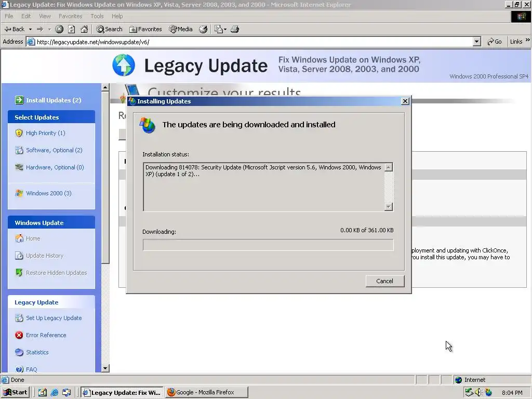This screenshot has width=532, height=399.
Task: Open High Priority (1) updates
Action: pyautogui.click(x=46, y=133)
